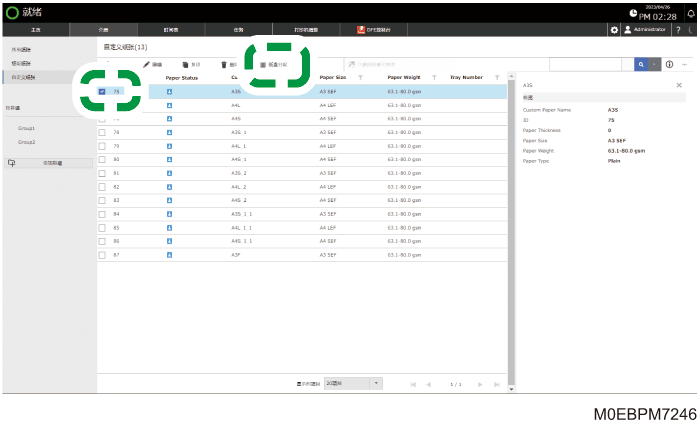Open the help question mark icon

[x=678, y=30]
